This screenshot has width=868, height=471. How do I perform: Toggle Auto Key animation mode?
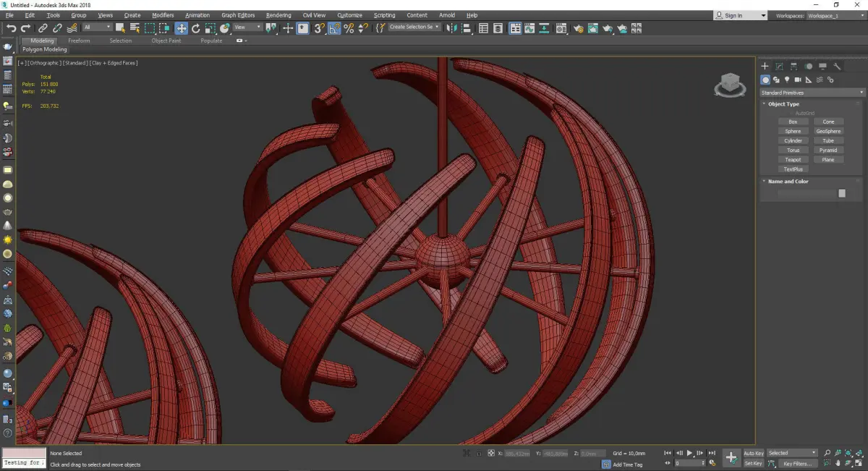tap(754, 453)
